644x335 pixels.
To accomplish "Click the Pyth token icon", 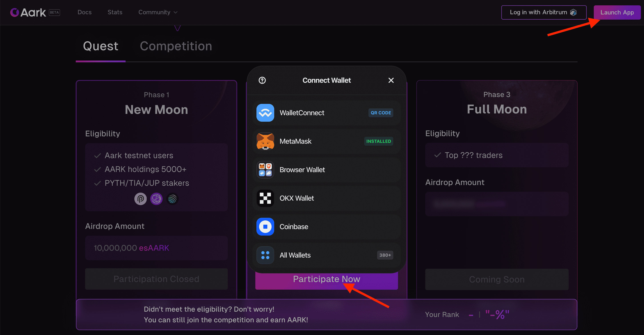I will point(140,199).
